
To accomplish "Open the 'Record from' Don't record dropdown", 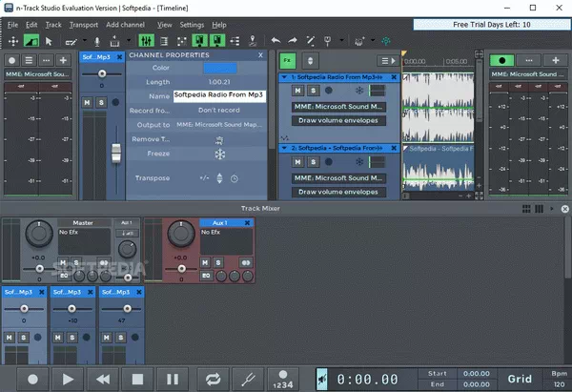I will (218, 110).
